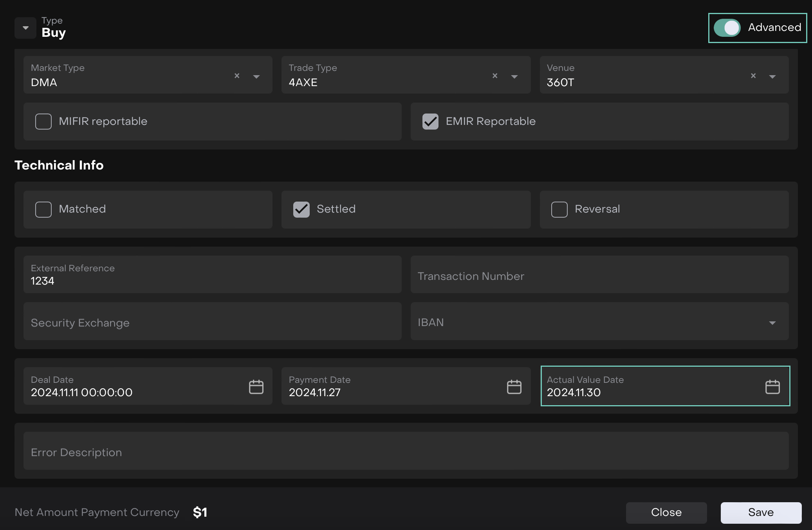Image resolution: width=812 pixels, height=530 pixels.
Task: Focus the Transaction Number field
Action: pyautogui.click(x=599, y=276)
